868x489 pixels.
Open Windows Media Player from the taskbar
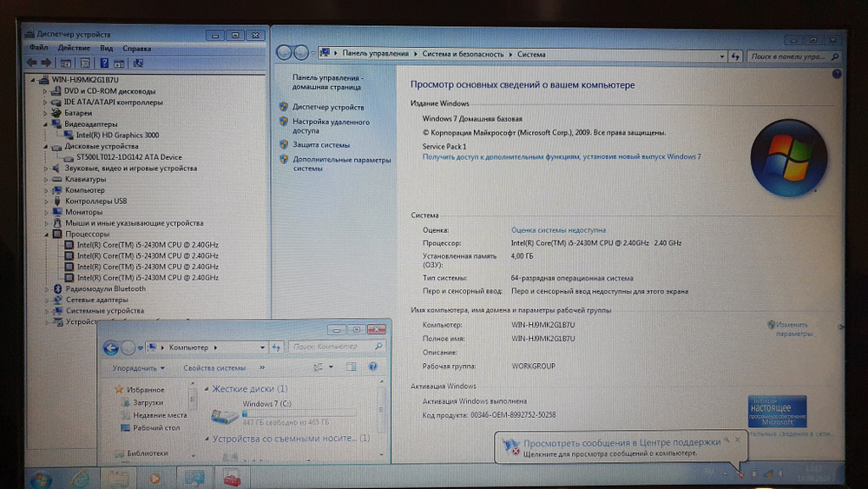(x=155, y=479)
